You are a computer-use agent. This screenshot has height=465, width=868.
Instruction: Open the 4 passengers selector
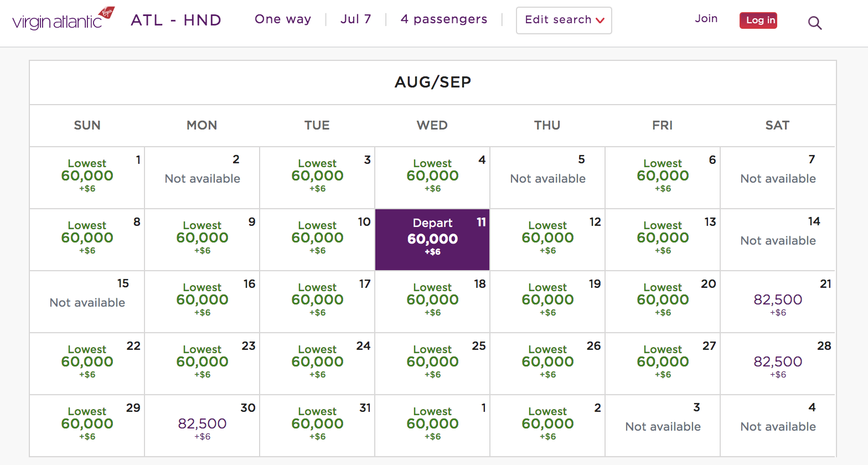coord(443,19)
